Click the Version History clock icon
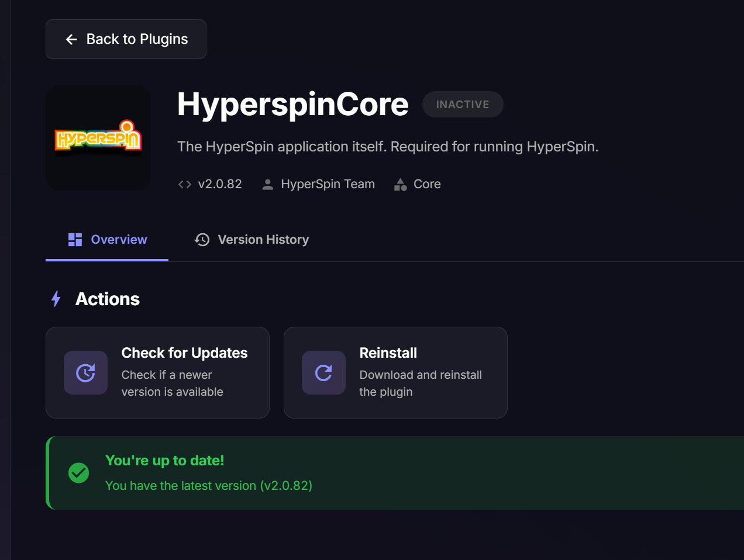Image resolution: width=744 pixels, height=560 pixels. coord(202,240)
